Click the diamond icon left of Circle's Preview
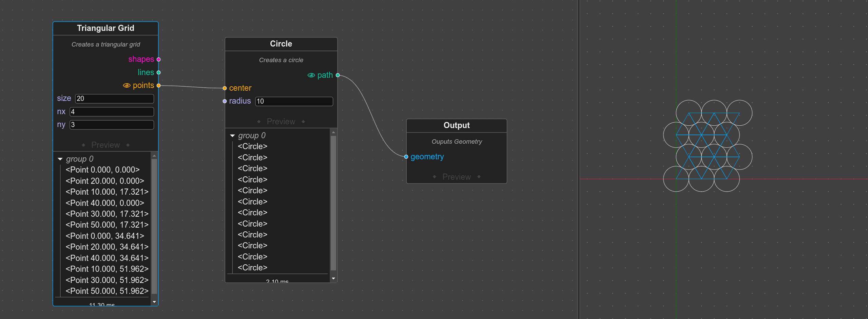Screen dimensions: 868x319 (259, 121)
